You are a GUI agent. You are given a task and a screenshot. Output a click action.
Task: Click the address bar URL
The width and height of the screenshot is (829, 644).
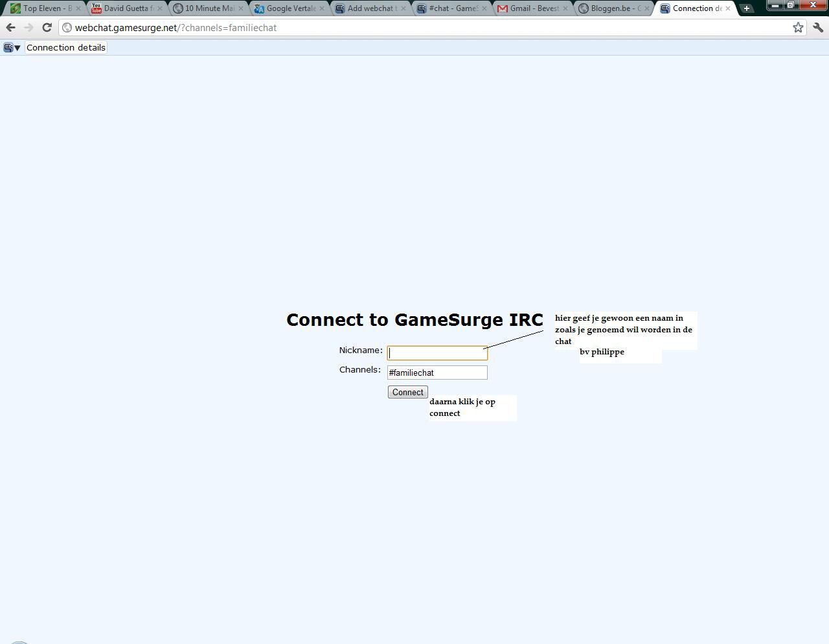(176, 28)
